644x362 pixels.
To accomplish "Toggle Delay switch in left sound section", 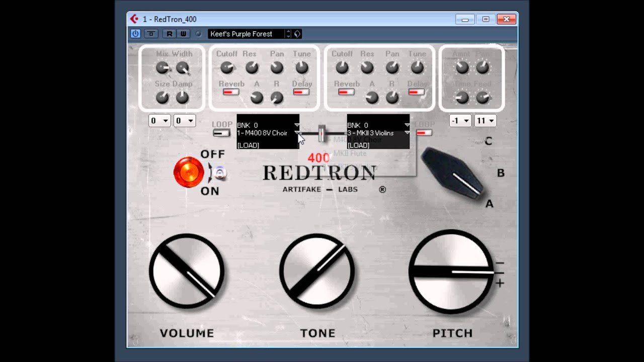I will [x=301, y=92].
